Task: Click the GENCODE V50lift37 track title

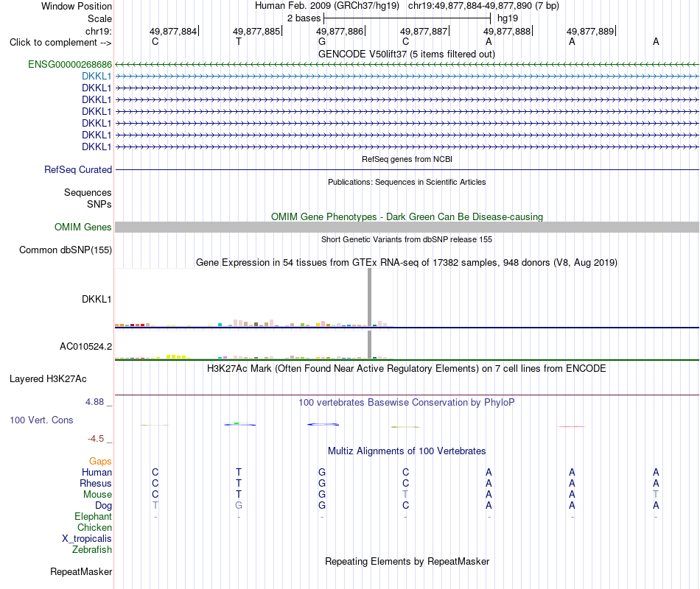Action: 407,54
